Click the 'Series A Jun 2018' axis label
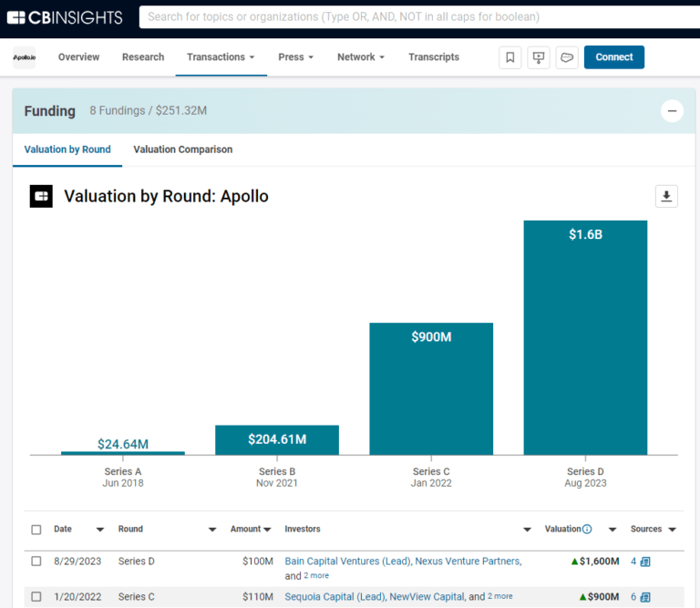Screen dimensions: 700x608 [x=123, y=478]
